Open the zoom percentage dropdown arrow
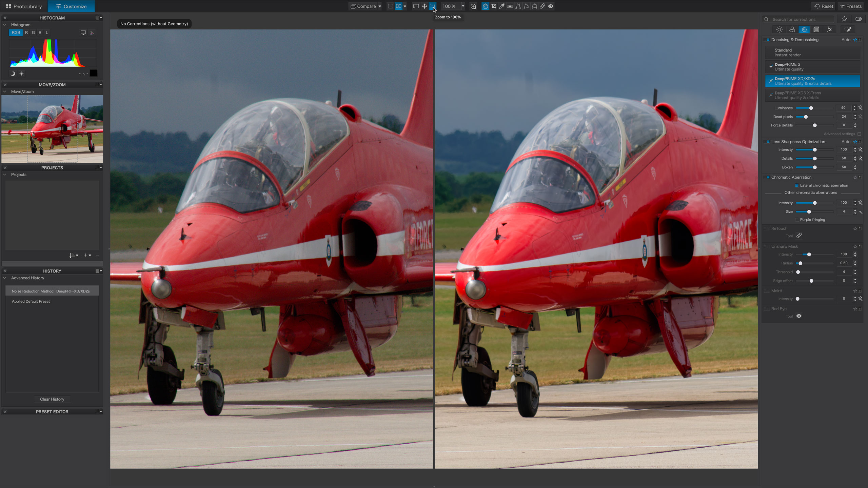The width and height of the screenshot is (868, 488). click(x=463, y=6)
